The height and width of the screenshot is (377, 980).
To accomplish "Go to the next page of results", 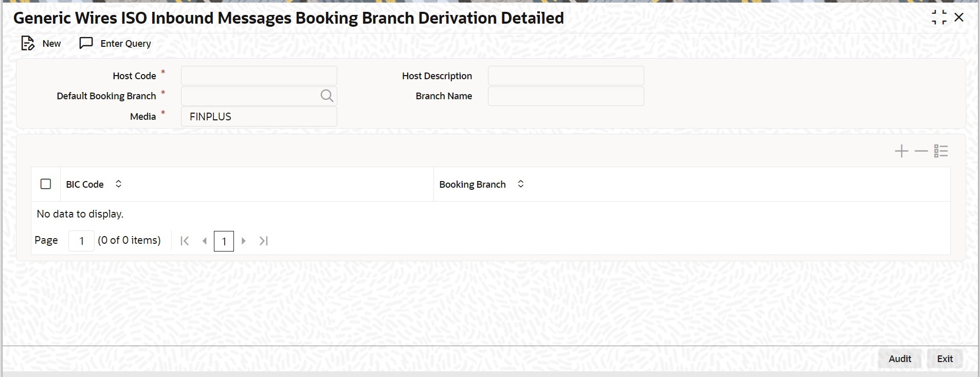I will (244, 241).
